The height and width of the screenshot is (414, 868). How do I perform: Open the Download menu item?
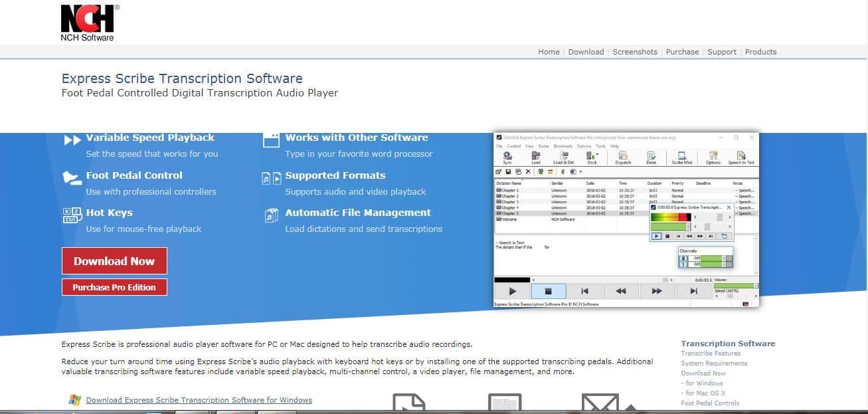[x=586, y=52]
